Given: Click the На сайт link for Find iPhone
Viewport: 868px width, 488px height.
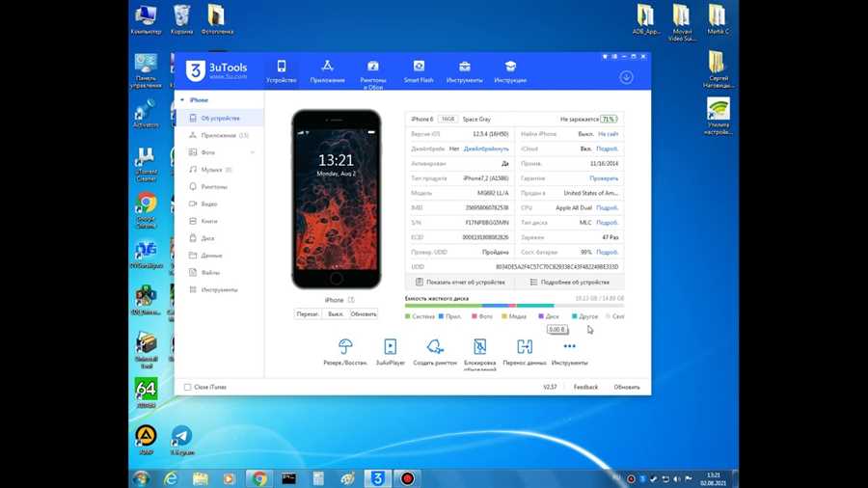Looking at the screenshot, I should tap(608, 134).
